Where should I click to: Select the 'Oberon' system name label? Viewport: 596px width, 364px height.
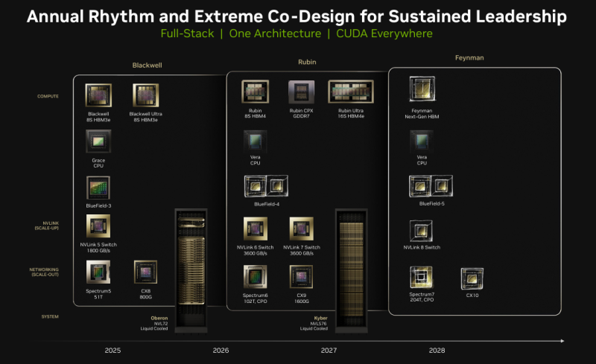tap(159, 318)
